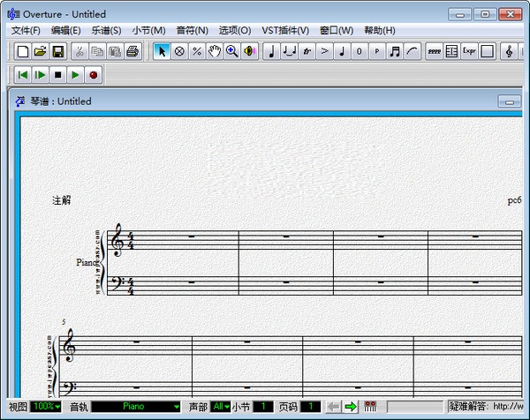Screen dimensions: 530x420
Task: Click the 小节 measure number field
Action: coord(263,407)
